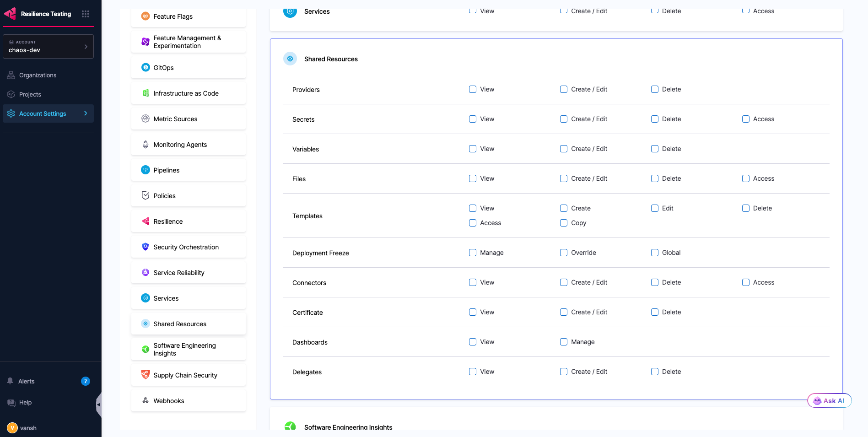Jump to Policies resource category
This screenshot has height=437, width=868.
[x=189, y=196]
